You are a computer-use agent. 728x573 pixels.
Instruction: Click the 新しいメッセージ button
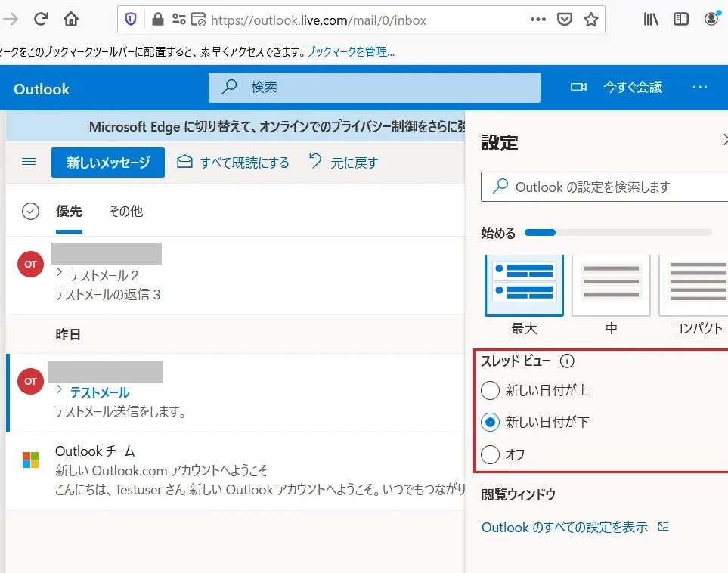coord(108,163)
